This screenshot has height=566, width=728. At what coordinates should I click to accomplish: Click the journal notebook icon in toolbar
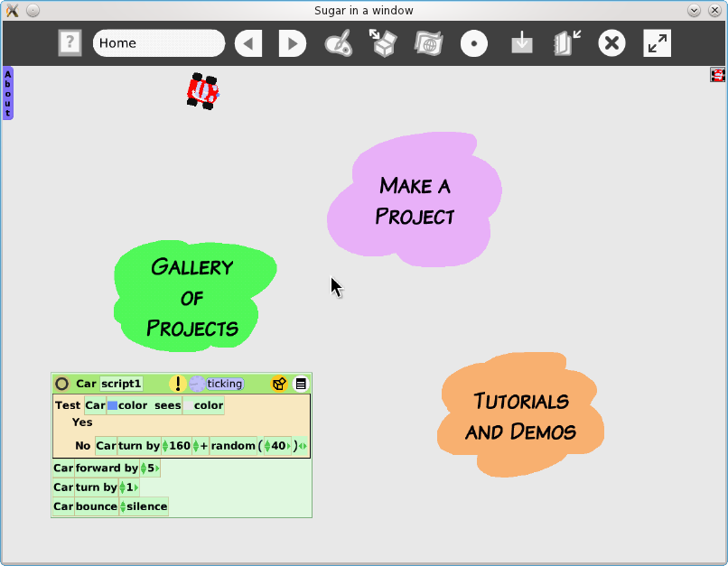click(x=567, y=43)
